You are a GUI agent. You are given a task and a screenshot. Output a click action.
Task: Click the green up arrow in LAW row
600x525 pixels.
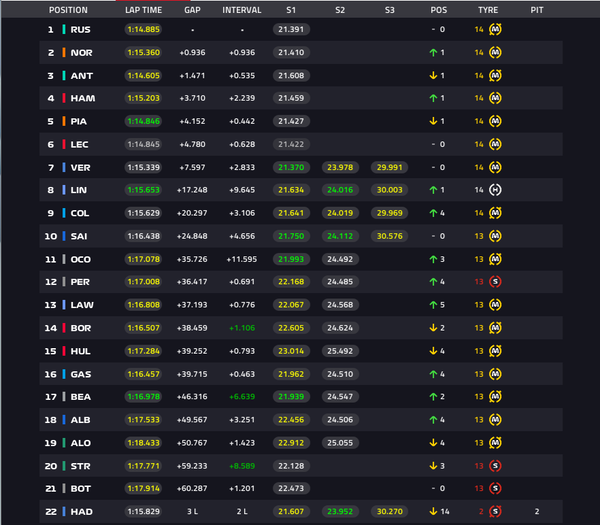point(433,305)
